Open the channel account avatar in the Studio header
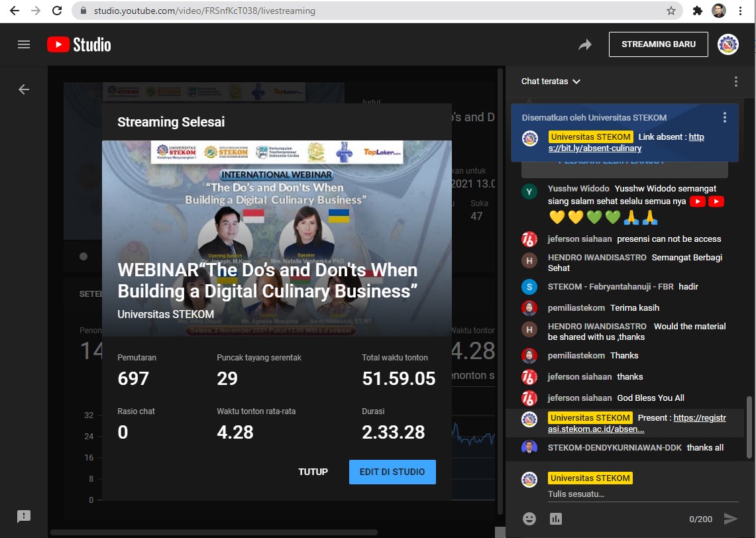The image size is (756, 538). [728, 44]
